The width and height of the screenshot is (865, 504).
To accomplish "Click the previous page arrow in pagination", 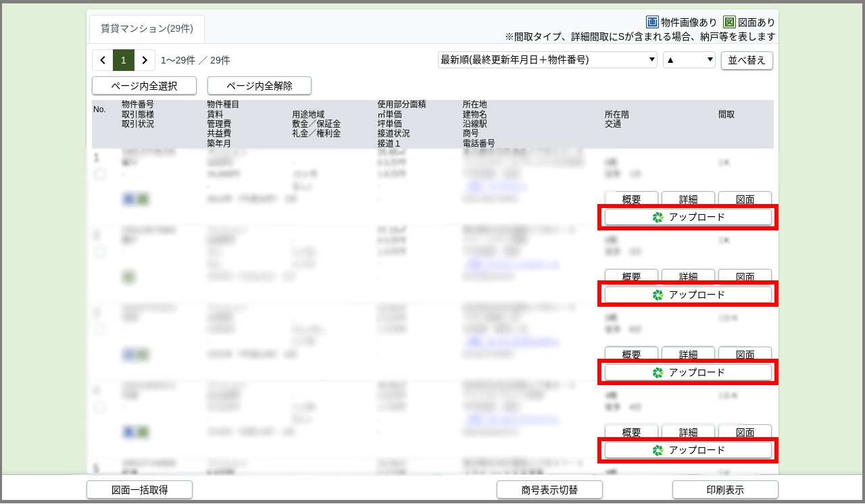I will [x=101, y=60].
